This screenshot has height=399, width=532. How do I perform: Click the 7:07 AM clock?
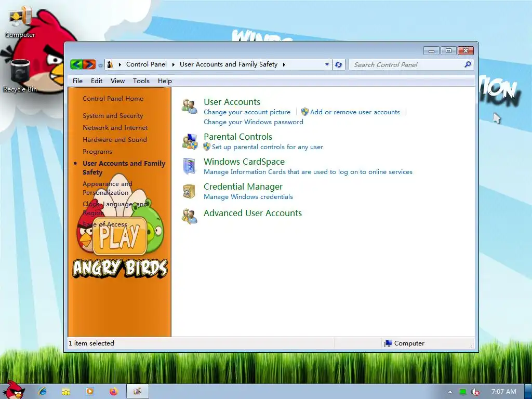[503, 392]
